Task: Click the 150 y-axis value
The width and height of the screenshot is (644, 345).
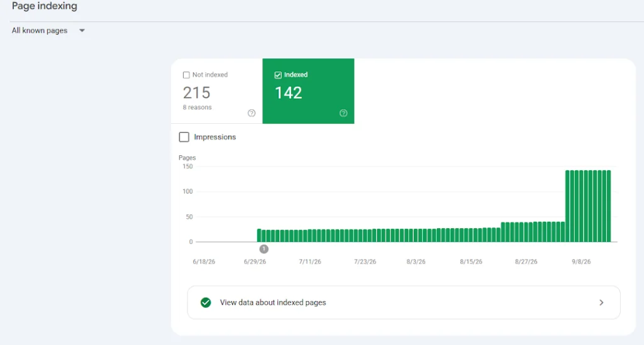Action: pyautogui.click(x=187, y=167)
